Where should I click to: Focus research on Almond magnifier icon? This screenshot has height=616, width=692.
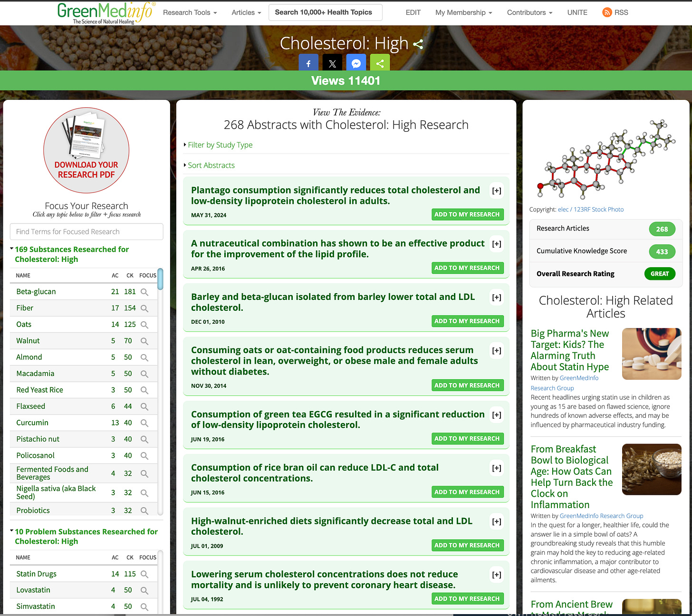click(x=144, y=358)
